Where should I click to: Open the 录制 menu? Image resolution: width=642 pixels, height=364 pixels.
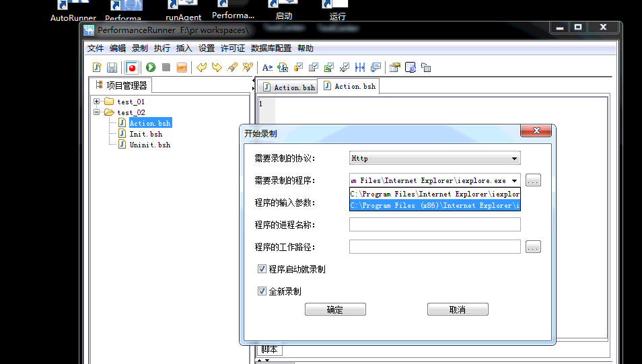[139, 48]
